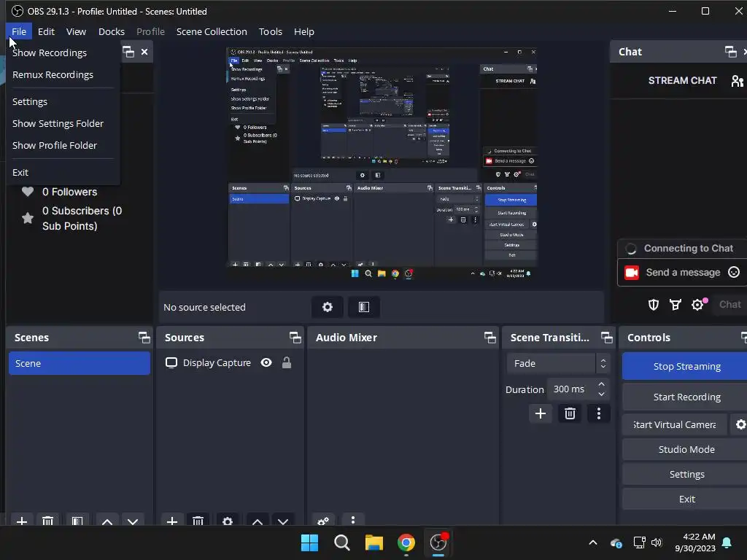Toggle Display Capture visibility eye
The image size is (747, 560).
pos(266,363)
